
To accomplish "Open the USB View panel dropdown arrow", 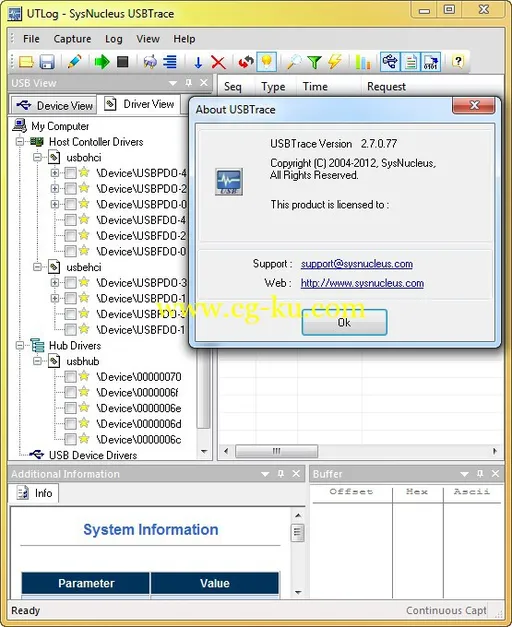I will 173,83.
